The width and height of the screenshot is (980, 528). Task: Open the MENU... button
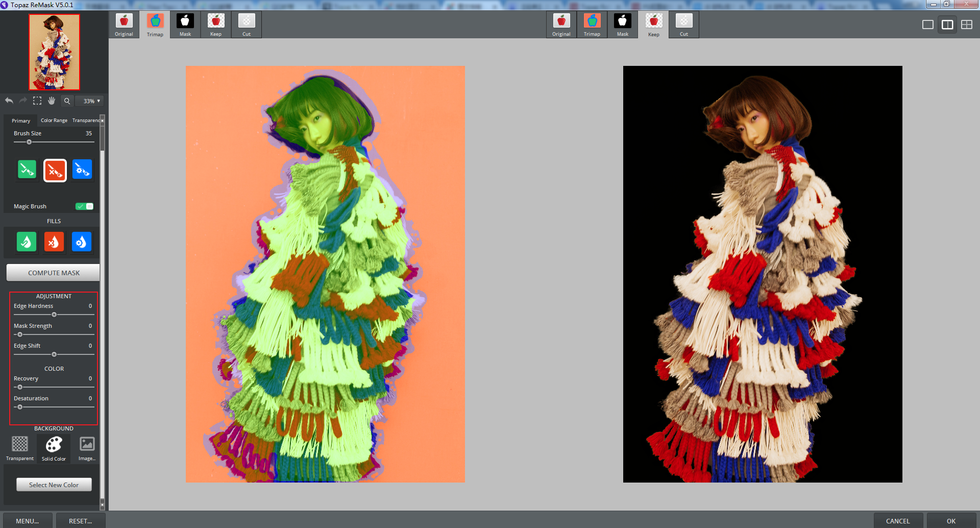point(28,521)
